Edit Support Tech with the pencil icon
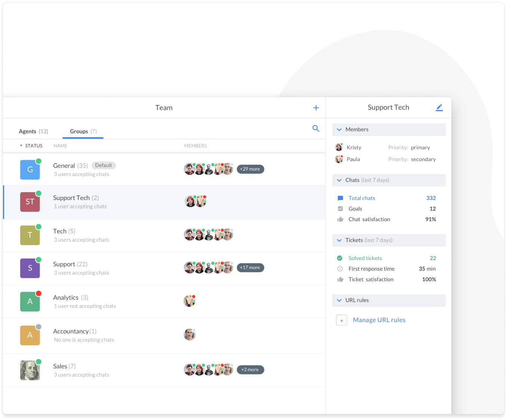The image size is (507, 420). coord(439,108)
